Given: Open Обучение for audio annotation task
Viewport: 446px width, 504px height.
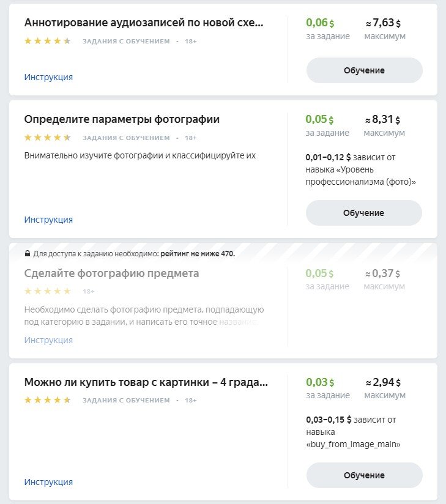Looking at the screenshot, I should 364,70.
